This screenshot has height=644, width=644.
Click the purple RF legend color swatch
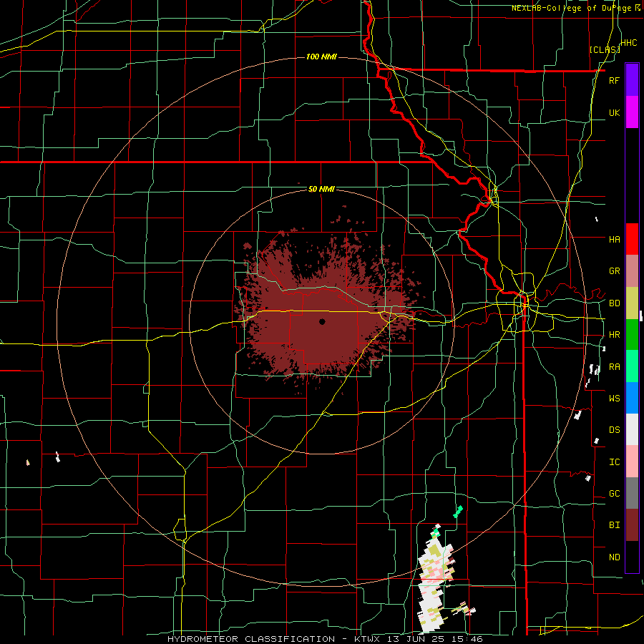click(x=632, y=80)
